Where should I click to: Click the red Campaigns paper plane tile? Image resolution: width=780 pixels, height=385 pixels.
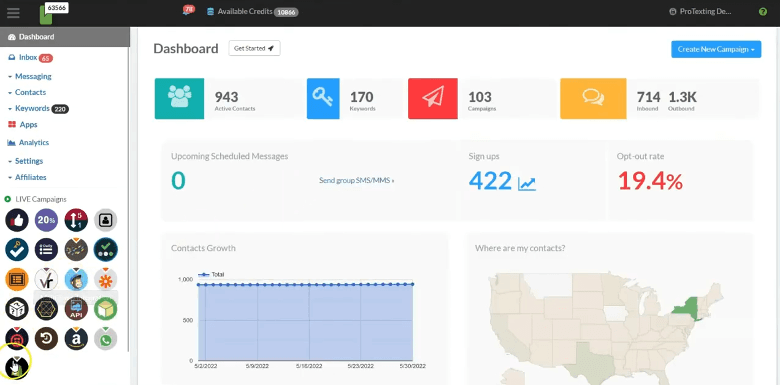(x=433, y=98)
